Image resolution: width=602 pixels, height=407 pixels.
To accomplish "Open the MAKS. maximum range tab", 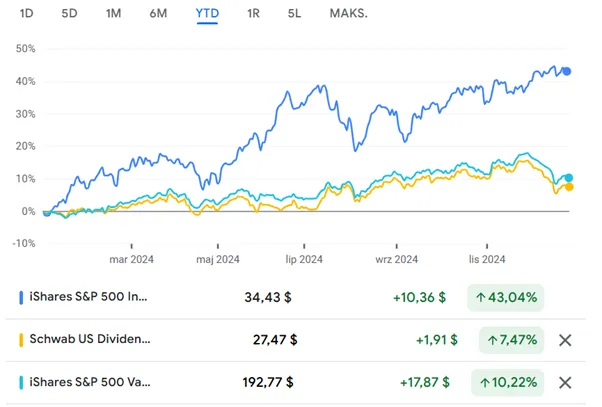I will pos(348,13).
